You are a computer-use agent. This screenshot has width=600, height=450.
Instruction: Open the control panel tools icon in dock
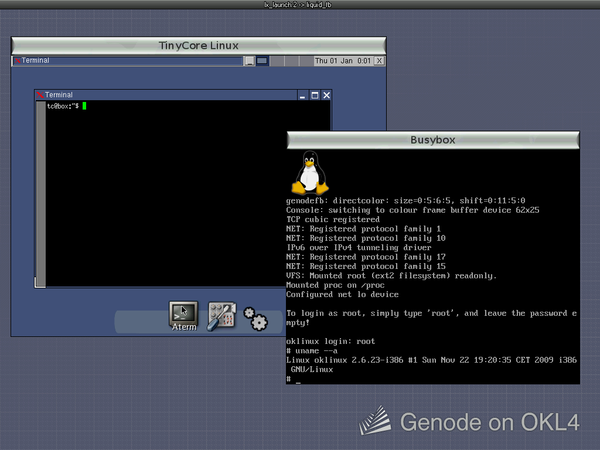[x=222, y=316]
